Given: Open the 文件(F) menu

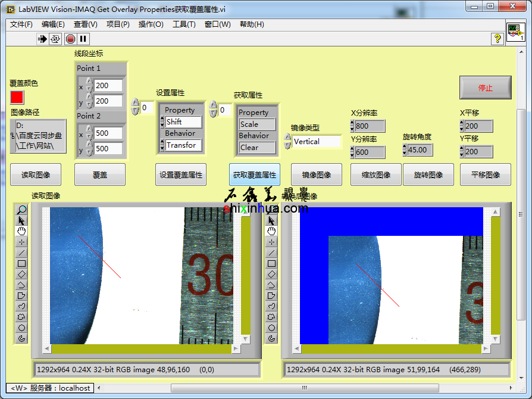Looking at the screenshot, I should pos(21,24).
